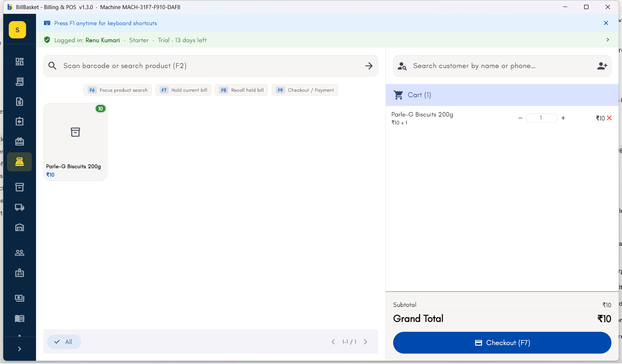The width and height of the screenshot is (622, 364).
Task: Remove Parle-G Biscuits with red X
Action: coord(609,118)
